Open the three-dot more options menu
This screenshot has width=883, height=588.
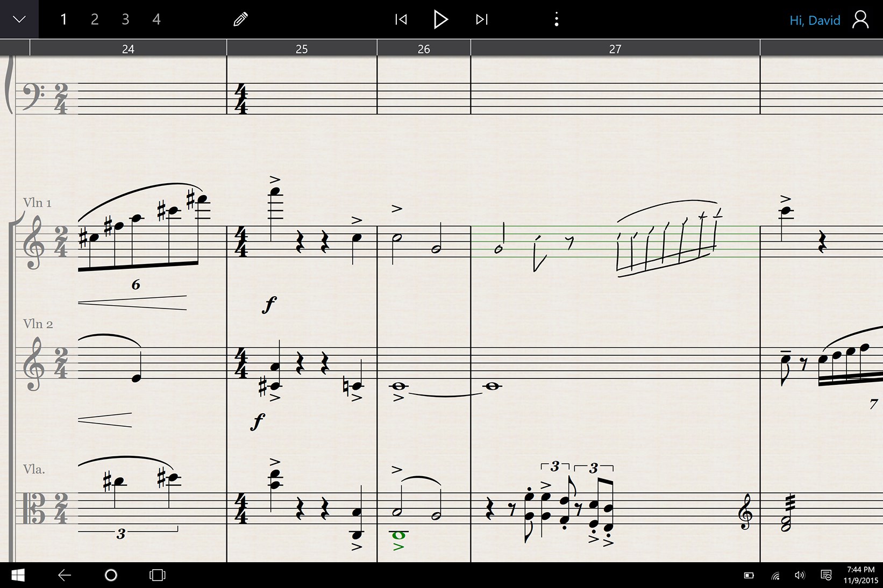point(557,20)
